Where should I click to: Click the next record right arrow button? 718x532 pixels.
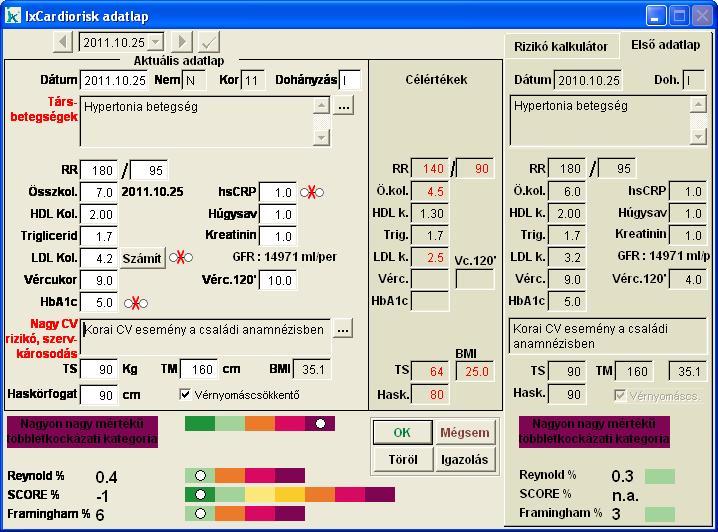coord(181,42)
